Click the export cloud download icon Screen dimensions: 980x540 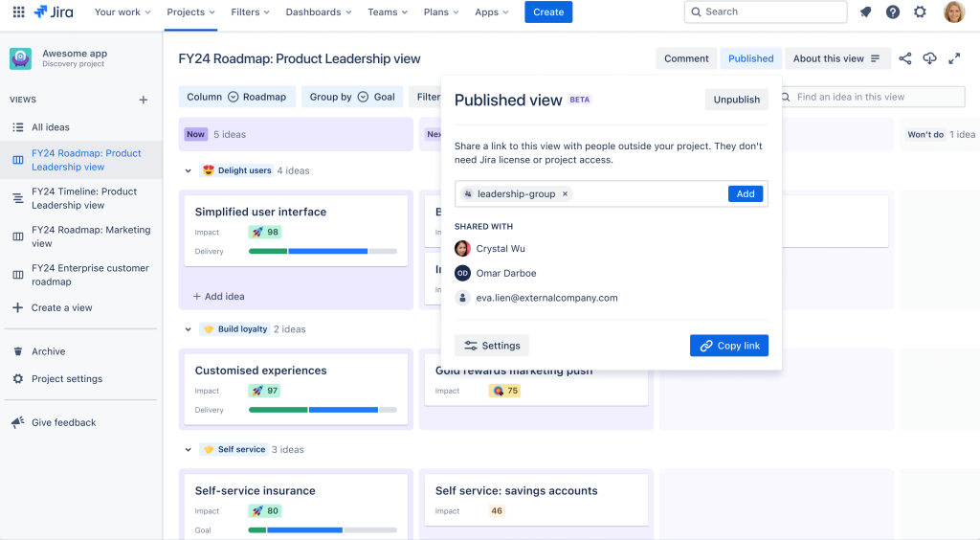pyautogui.click(x=930, y=58)
